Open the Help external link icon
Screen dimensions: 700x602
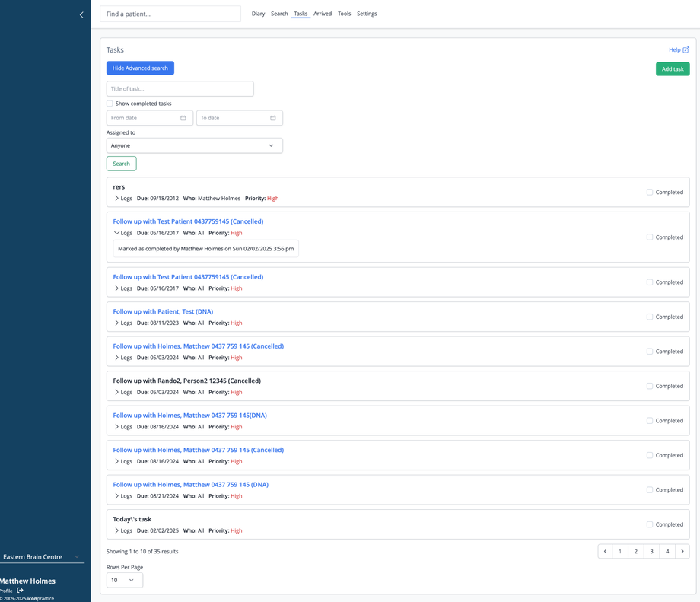pos(686,49)
